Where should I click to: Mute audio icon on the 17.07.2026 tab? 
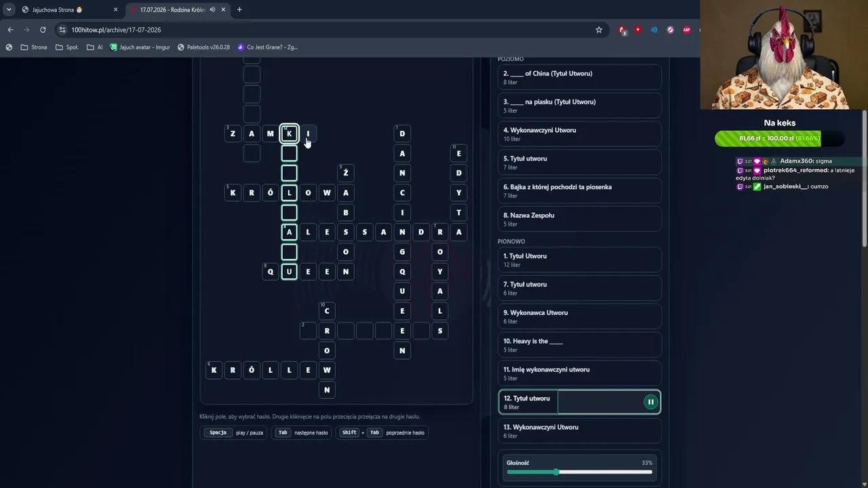pos(212,9)
